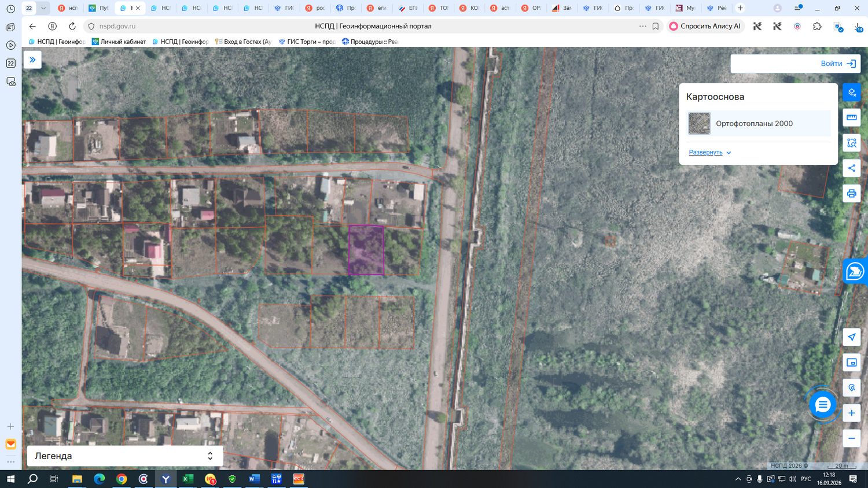Open a new browser tab
This screenshot has width=868, height=488.
(740, 8)
